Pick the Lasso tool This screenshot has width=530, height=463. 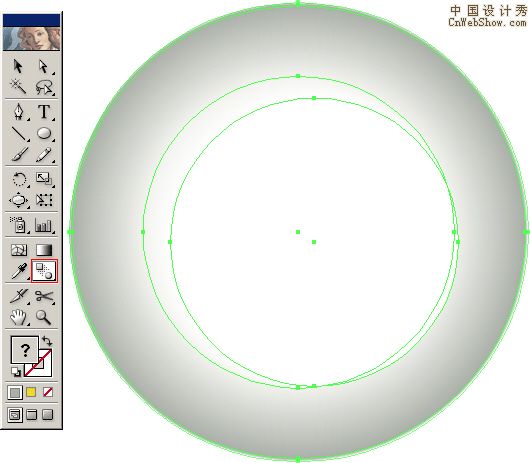tap(44, 87)
